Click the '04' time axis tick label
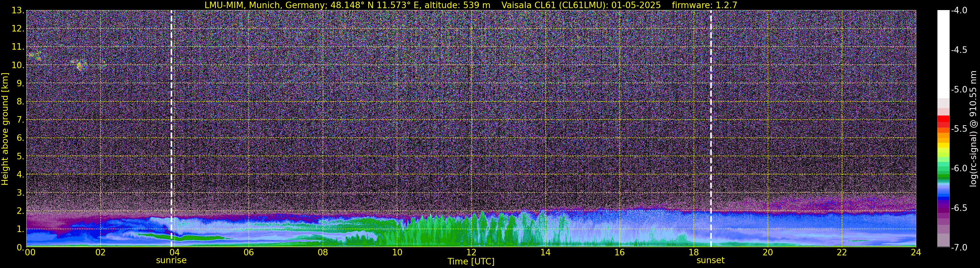 click(x=174, y=252)
